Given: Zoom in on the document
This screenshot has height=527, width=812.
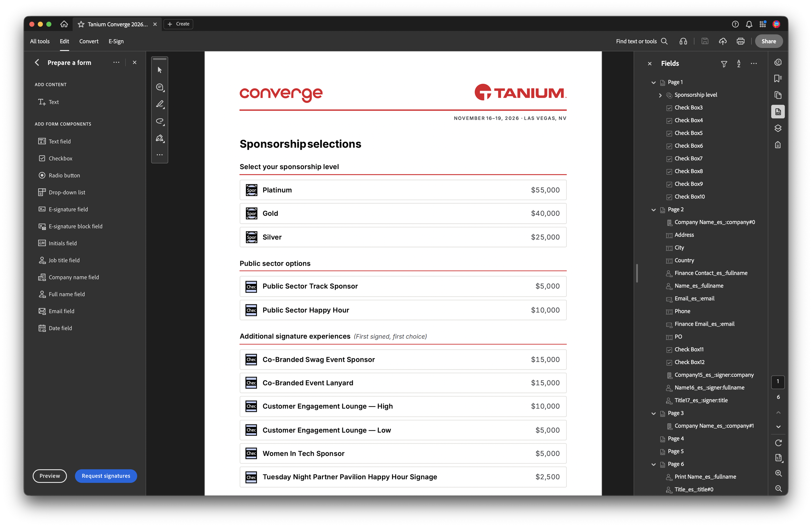Looking at the screenshot, I should point(778,473).
